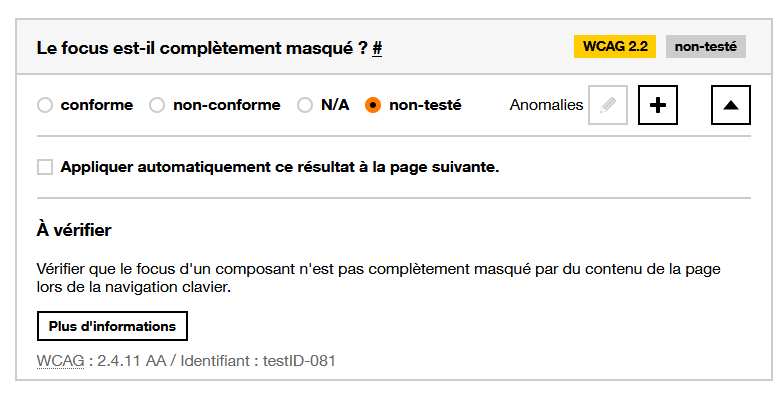Click the À vérifier heading
Viewport: 783px width, 405px height.
pos(74,231)
